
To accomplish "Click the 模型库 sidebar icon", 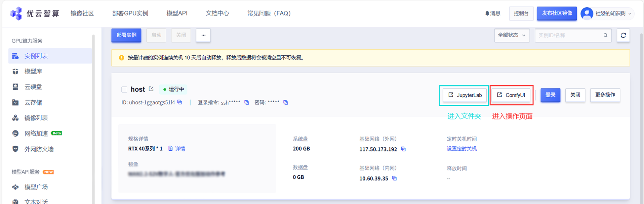I will 15,71.
